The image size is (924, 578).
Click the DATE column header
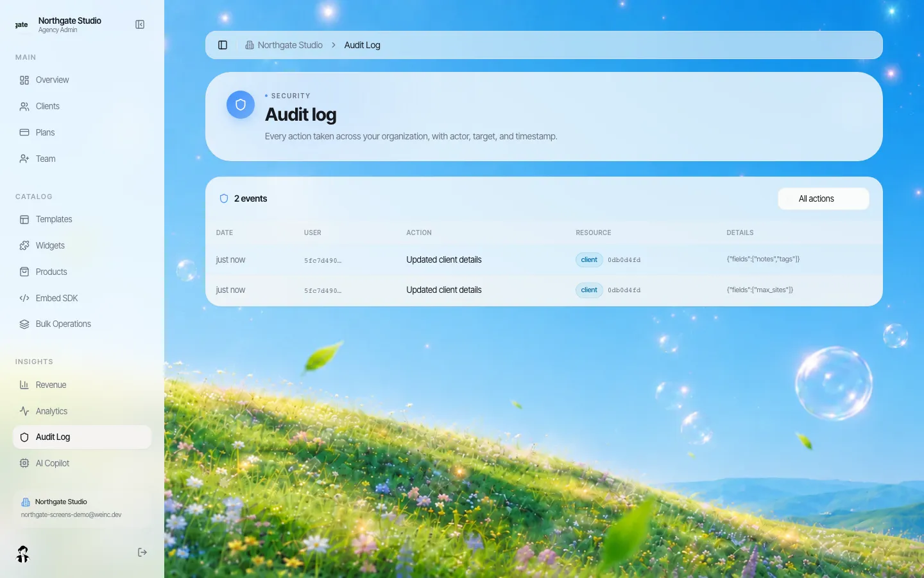click(x=225, y=233)
